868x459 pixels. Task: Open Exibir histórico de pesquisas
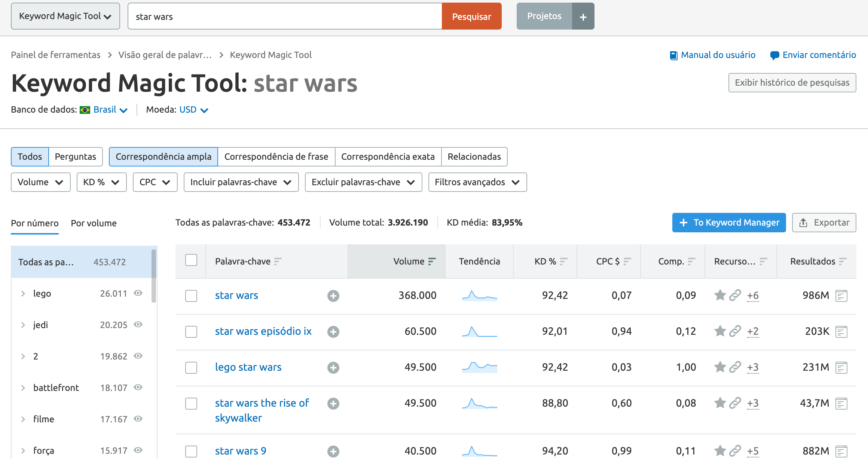pyautogui.click(x=792, y=83)
